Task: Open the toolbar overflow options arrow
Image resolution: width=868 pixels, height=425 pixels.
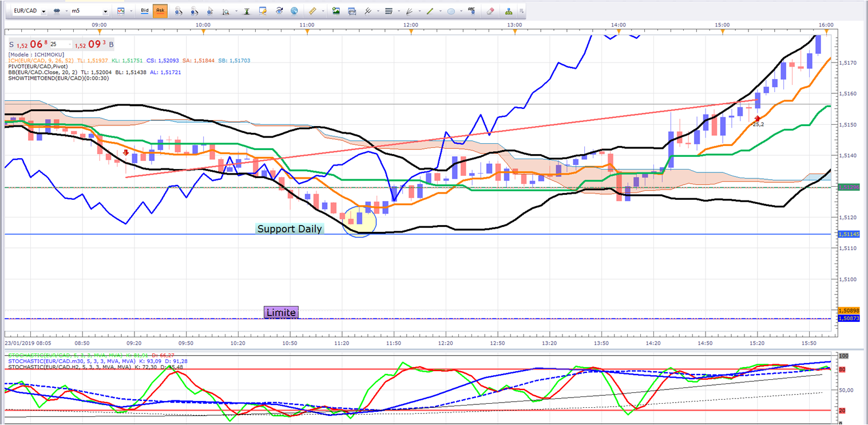Action: [x=521, y=11]
